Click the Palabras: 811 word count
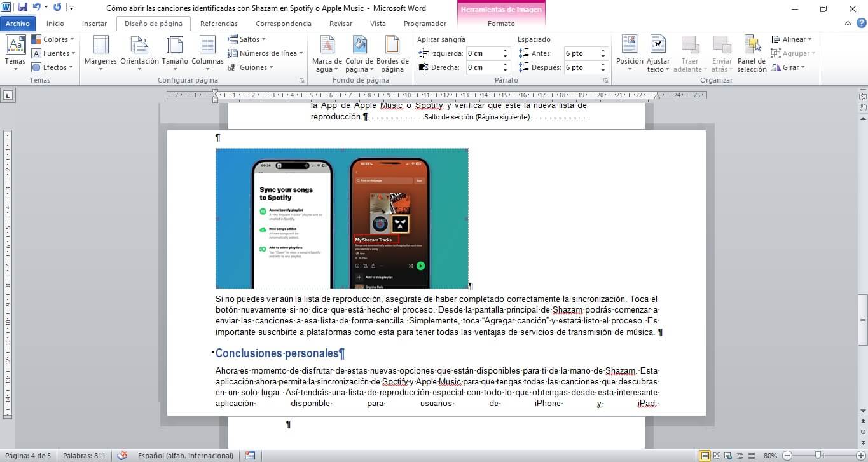 tap(84, 456)
